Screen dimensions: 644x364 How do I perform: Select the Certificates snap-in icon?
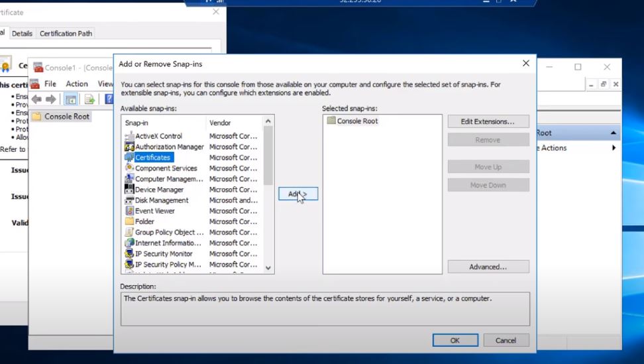[129, 157]
